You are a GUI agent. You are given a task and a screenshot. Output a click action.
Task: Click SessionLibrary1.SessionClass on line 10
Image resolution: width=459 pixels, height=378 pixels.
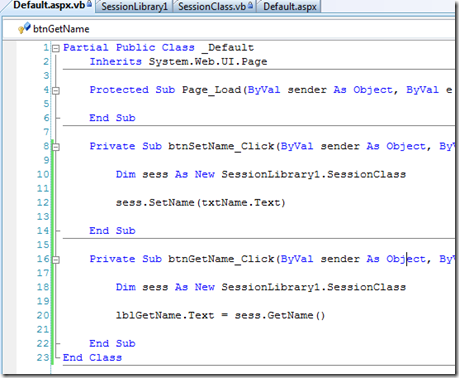(x=314, y=174)
